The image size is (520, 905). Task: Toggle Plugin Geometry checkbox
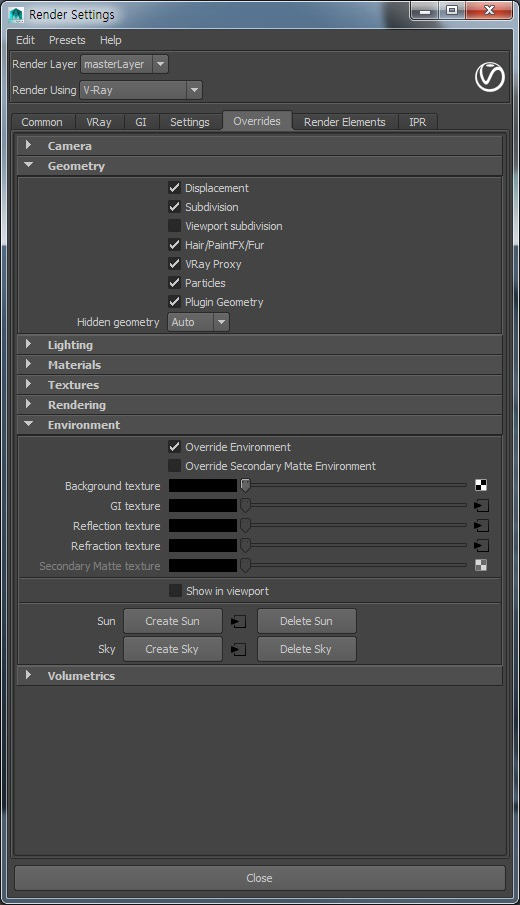click(174, 302)
